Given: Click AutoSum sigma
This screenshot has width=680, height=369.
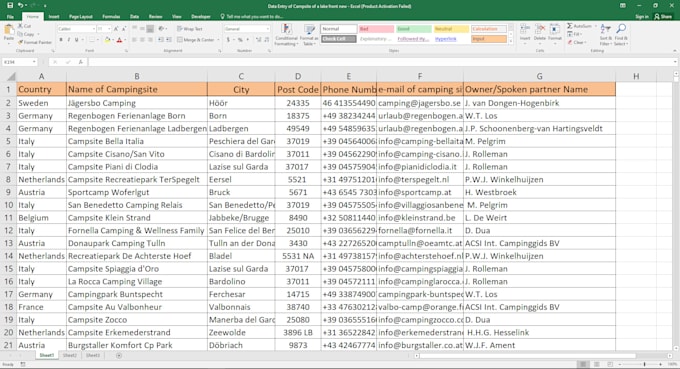Looking at the screenshot, I should click(570, 26).
